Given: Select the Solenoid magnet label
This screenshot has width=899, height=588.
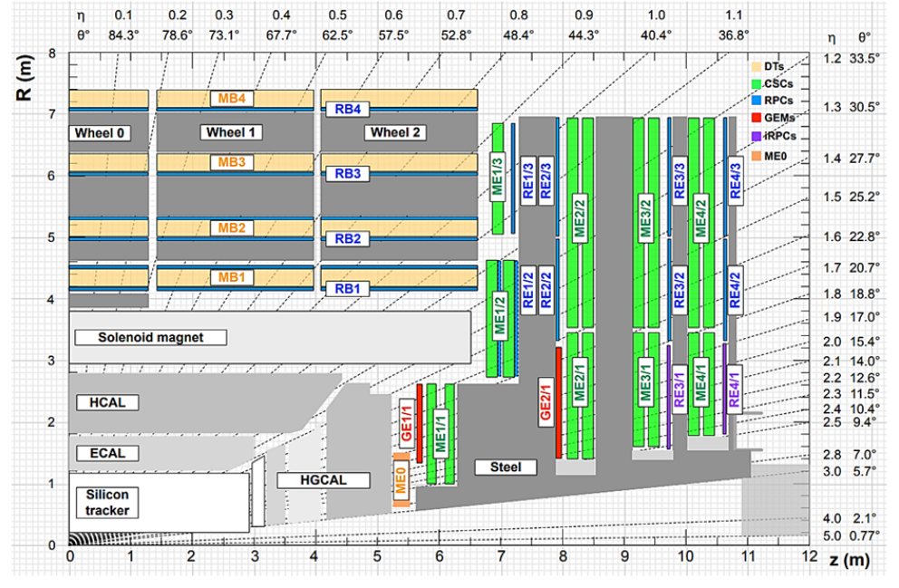Looking at the screenshot, I should (150, 337).
